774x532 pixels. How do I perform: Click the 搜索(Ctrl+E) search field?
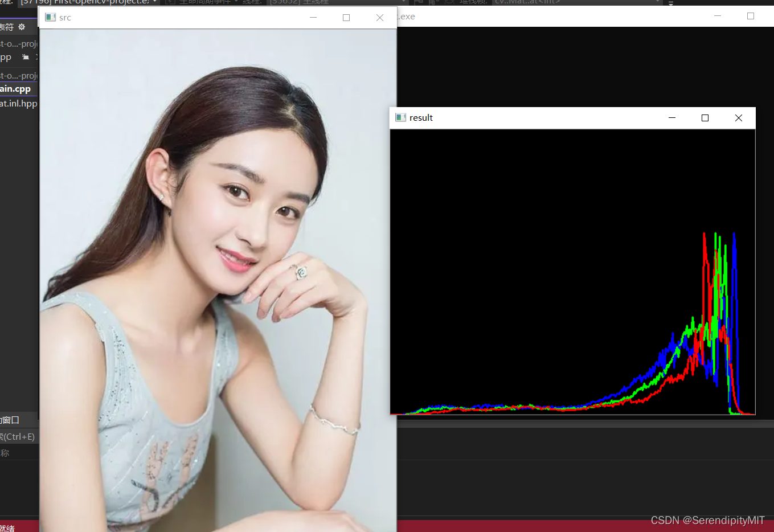tap(17, 436)
